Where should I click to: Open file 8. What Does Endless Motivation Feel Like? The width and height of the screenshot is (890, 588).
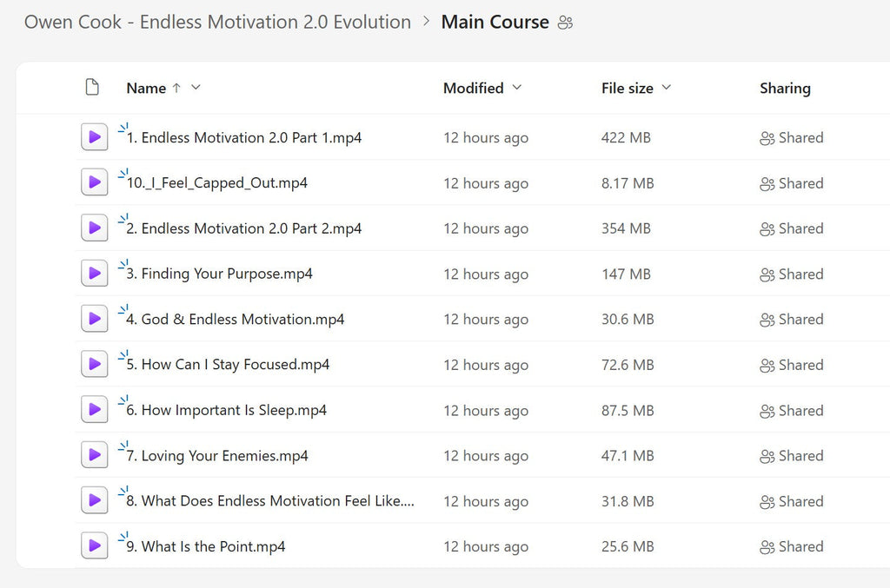[270, 500]
